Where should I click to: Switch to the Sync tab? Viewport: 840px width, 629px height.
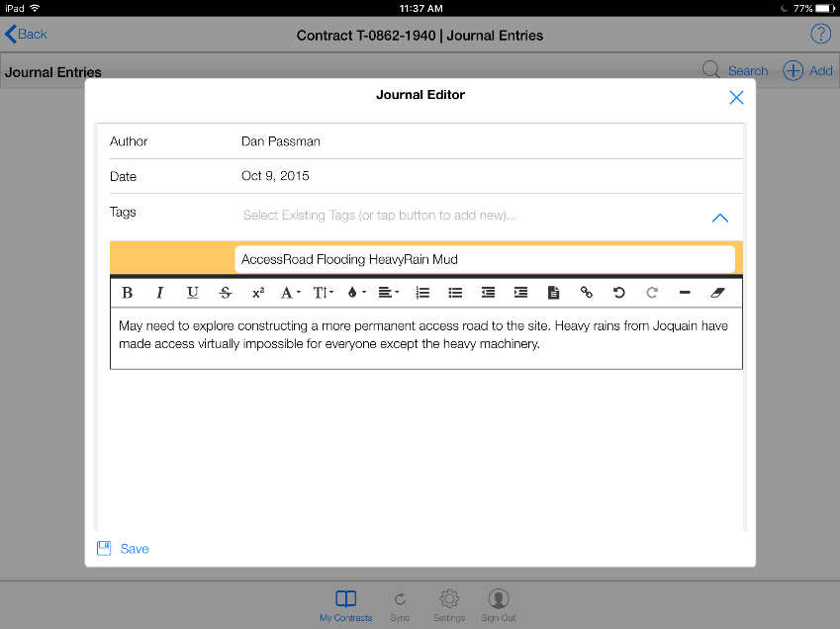pyautogui.click(x=400, y=604)
